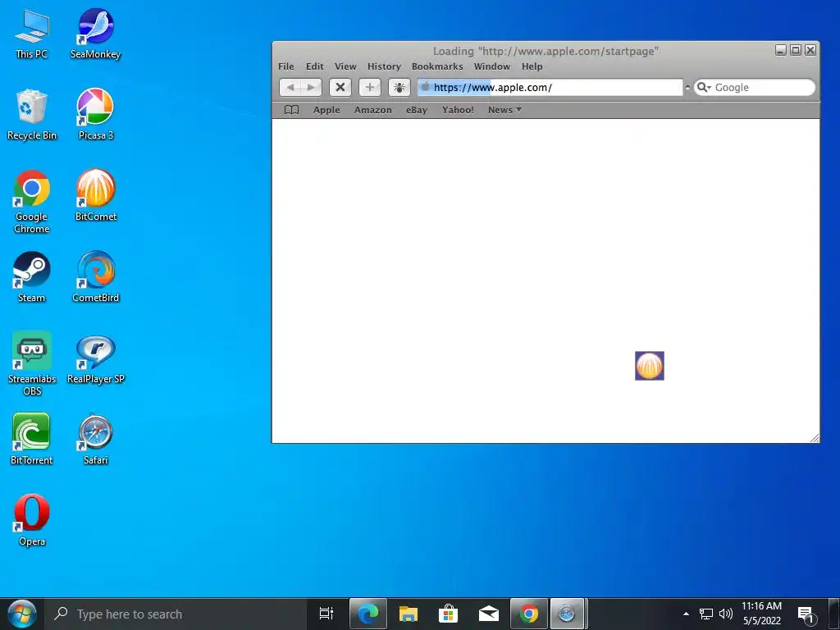Click the small arrow right of address bar
The height and width of the screenshot is (630, 840).
(x=687, y=87)
